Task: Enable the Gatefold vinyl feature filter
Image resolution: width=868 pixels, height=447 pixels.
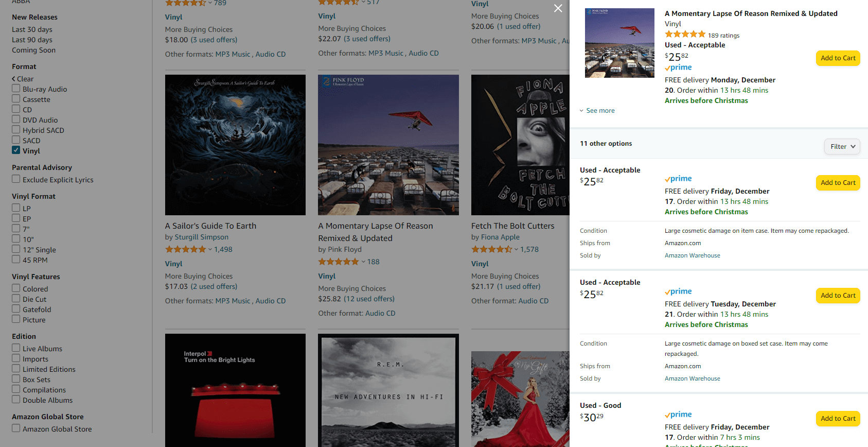Action: (x=16, y=309)
